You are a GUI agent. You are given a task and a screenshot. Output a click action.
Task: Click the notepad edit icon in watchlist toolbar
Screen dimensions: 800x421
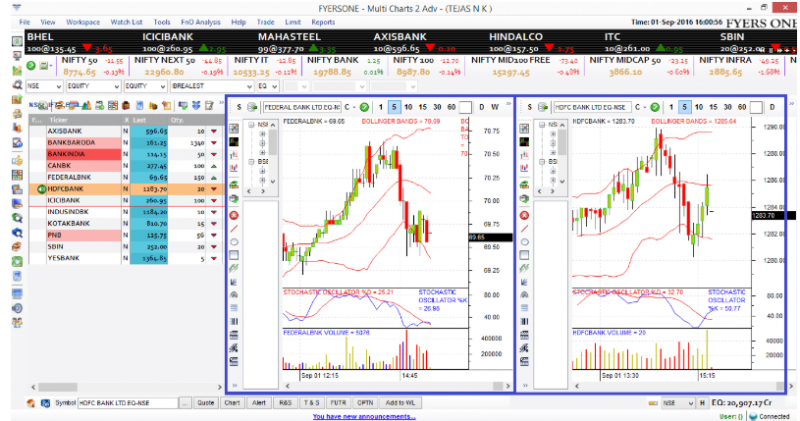[209, 106]
